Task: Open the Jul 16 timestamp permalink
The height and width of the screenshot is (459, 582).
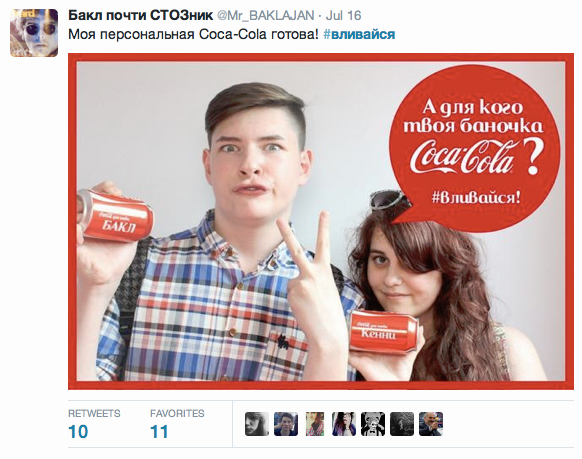Action: coord(343,16)
